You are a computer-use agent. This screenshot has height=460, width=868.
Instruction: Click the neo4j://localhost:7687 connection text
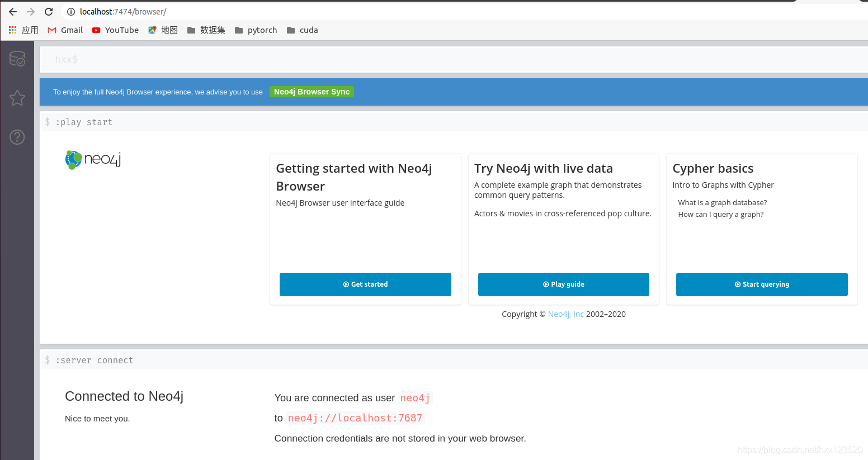355,418
